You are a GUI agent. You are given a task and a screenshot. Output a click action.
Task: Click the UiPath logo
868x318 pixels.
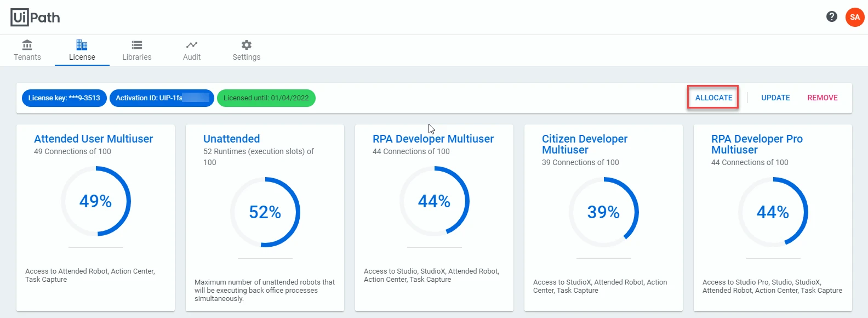coord(35,18)
